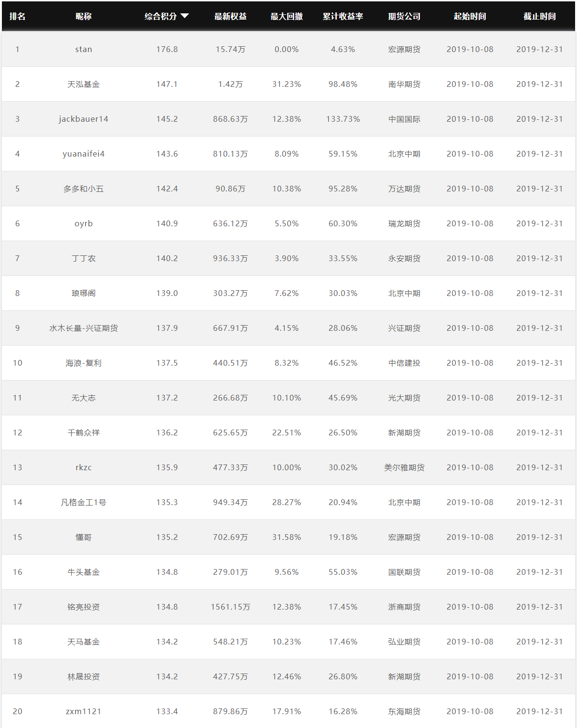Sort by 最大回撤 column header
This screenshot has height=728, width=577.
[287, 16]
